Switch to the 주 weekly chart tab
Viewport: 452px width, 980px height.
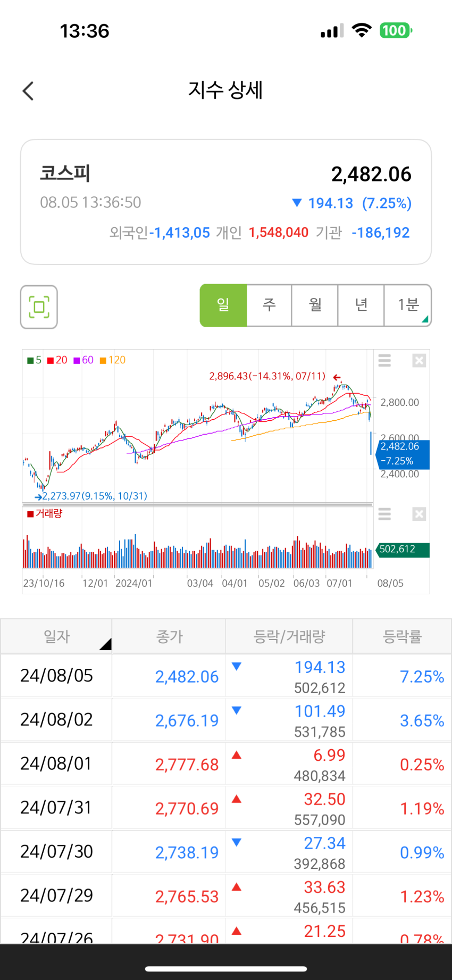pyautogui.click(x=269, y=305)
